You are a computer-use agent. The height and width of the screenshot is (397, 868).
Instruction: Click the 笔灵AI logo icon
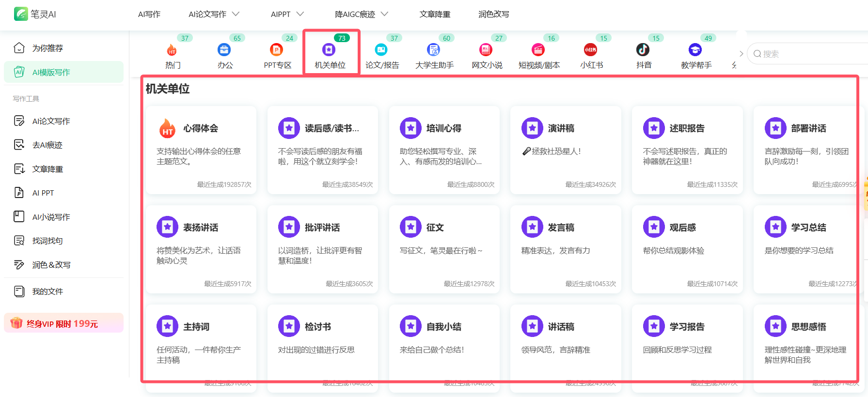pyautogui.click(x=21, y=14)
